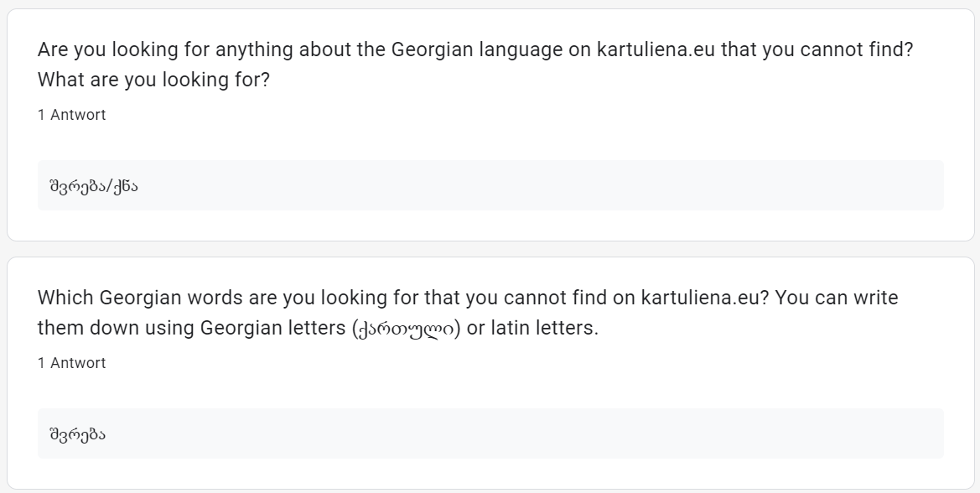The height and width of the screenshot is (493, 980).
Task: Click the line 'What are you looking for?'
Action: pos(153,80)
